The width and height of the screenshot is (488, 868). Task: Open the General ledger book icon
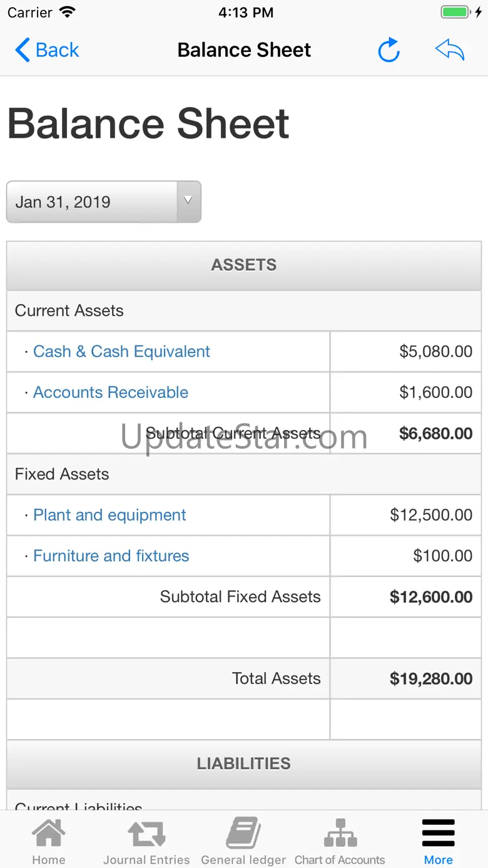tap(243, 834)
